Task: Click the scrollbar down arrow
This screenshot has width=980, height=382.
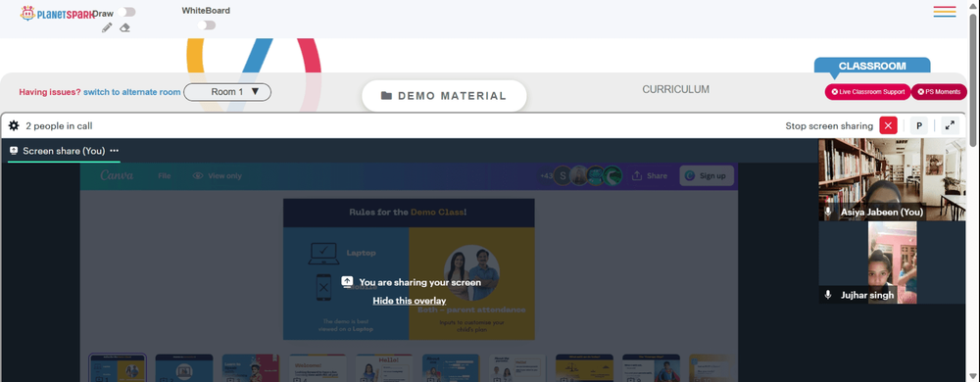Action: (x=973, y=377)
